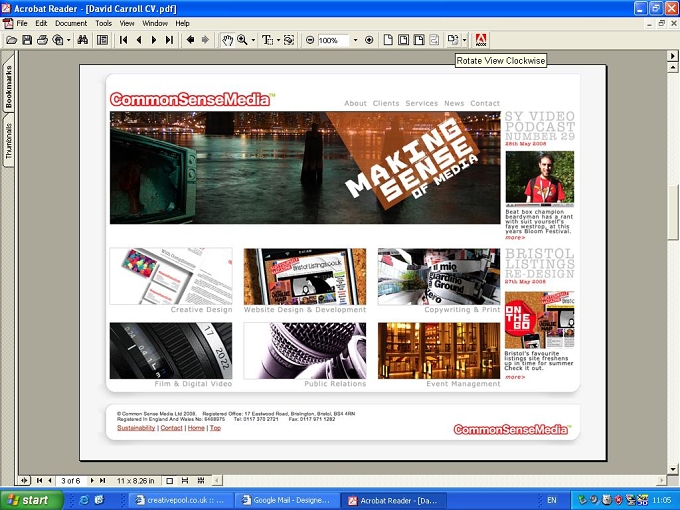This screenshot has height=510, width=680.
Task: Launch Internet Explorer from quick launch
Action: 84,500
